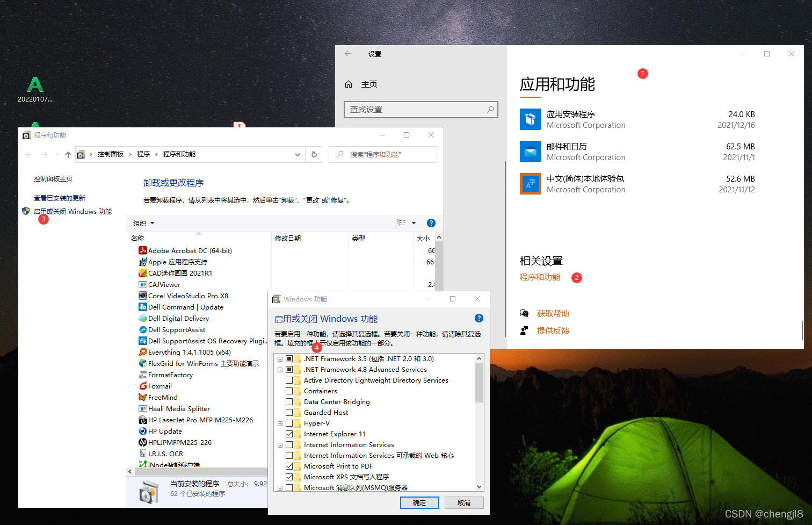Click the Foxmail program icon

click(143, 386)
